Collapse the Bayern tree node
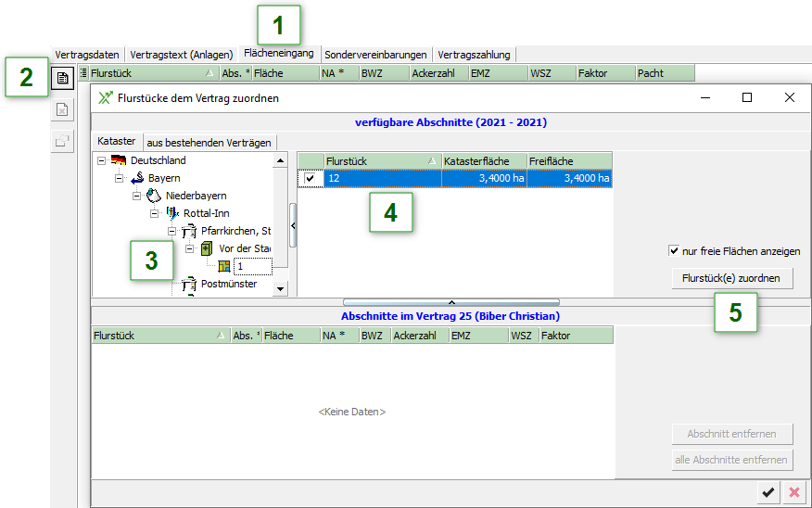 [119, 178]
